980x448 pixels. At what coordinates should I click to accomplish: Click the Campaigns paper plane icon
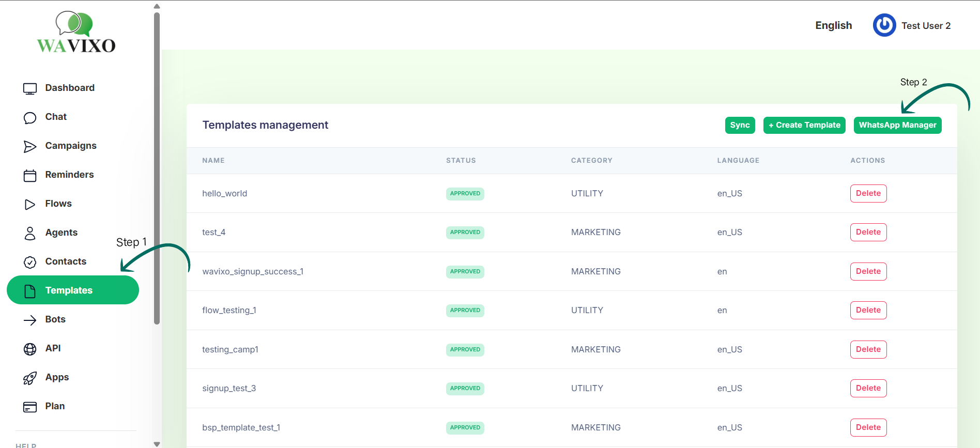(30, 146)
